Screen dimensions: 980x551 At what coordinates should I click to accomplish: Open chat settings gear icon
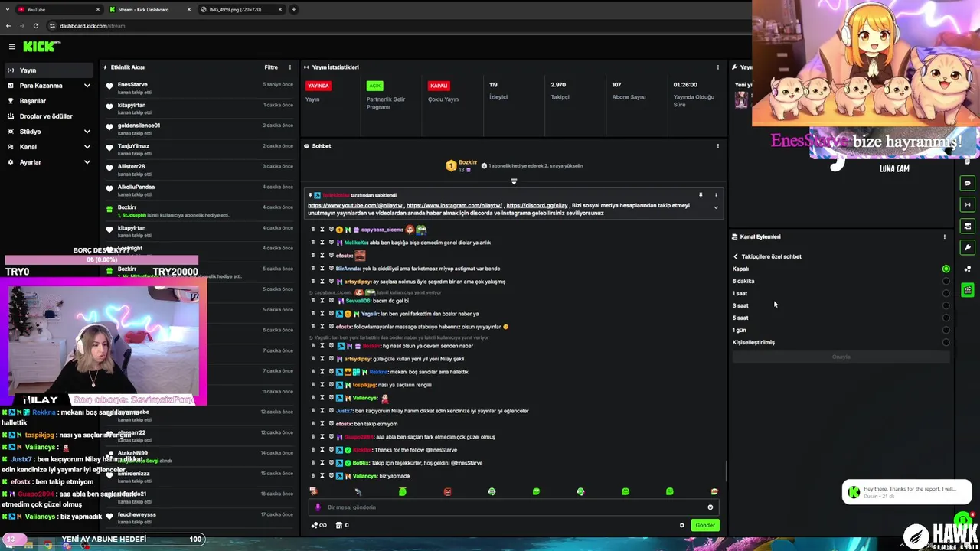coord(682,525)
